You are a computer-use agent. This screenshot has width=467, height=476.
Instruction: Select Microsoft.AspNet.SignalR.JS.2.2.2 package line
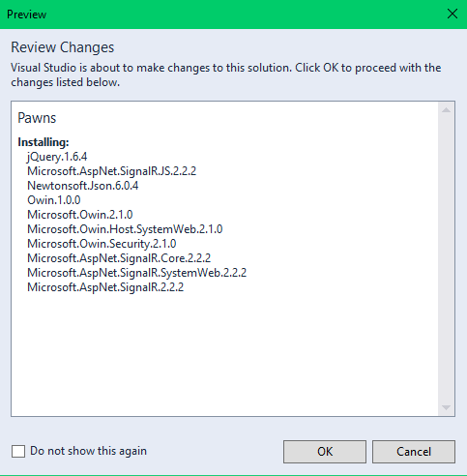click(111, 171)
